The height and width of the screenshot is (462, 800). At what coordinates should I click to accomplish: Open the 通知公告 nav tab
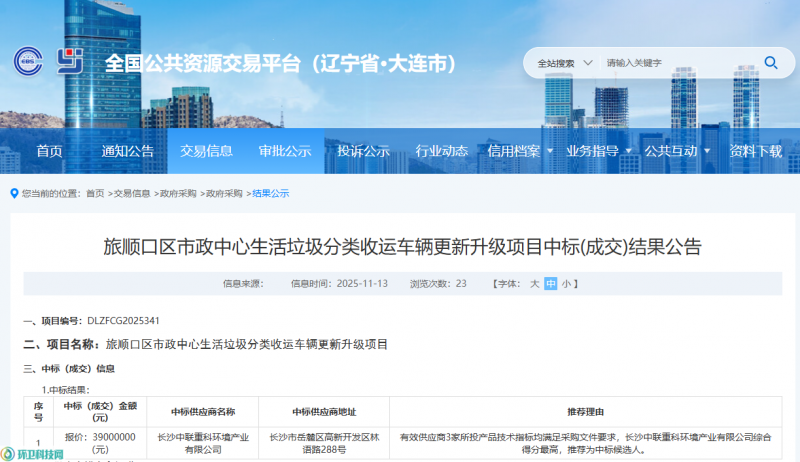(x=128, y=151)
